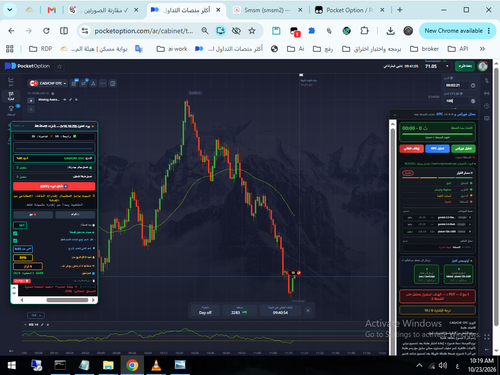
Task: Open the Chrome apps grid in bookmarks bar
Action: [x=10, y=49]
